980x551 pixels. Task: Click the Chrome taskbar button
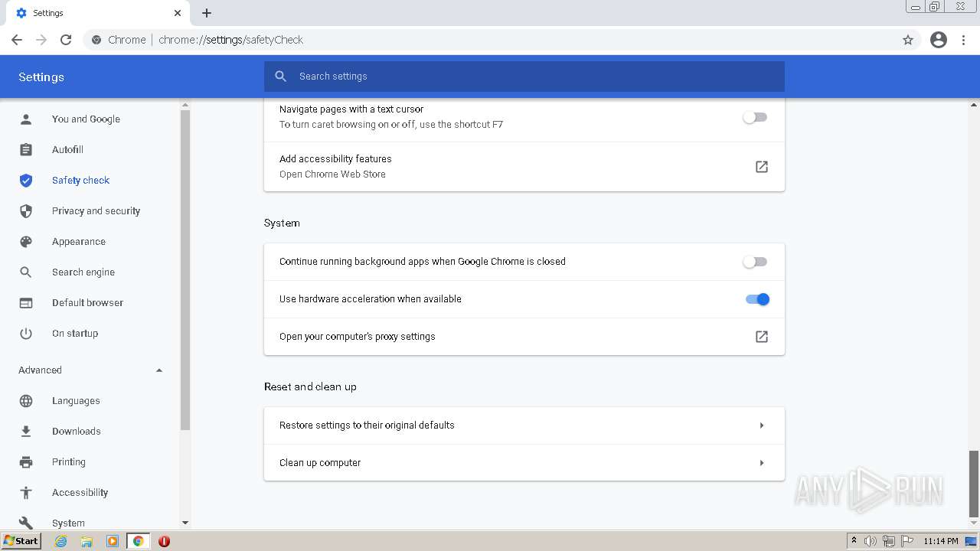click(138, 541)
